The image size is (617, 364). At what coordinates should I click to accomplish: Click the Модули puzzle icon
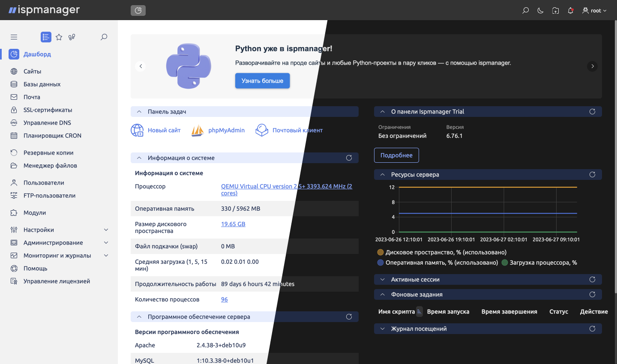click(x=14, y=213)
